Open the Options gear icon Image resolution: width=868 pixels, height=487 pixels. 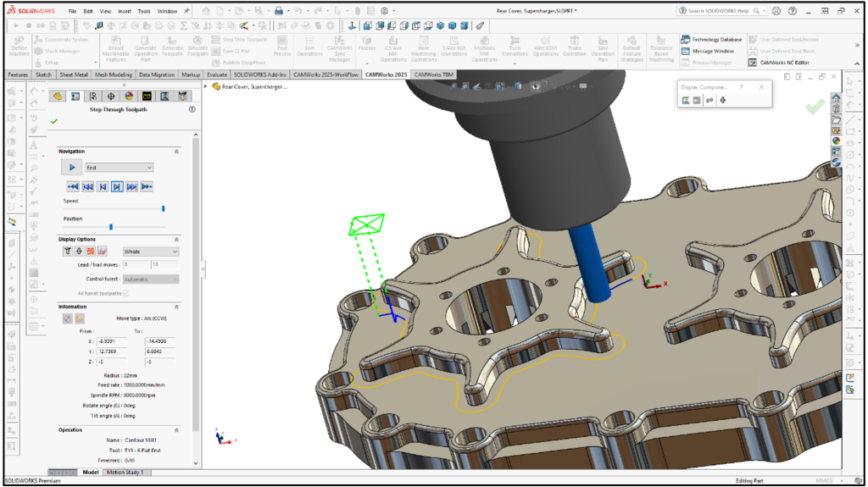pyautogui.click(x=384, y=10)
